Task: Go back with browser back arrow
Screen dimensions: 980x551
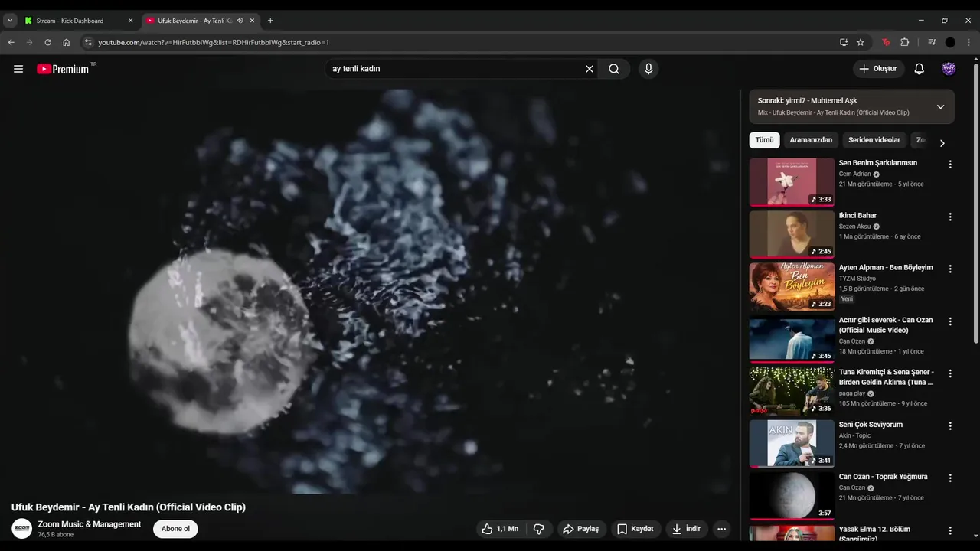Action: (x=11, y=42)
